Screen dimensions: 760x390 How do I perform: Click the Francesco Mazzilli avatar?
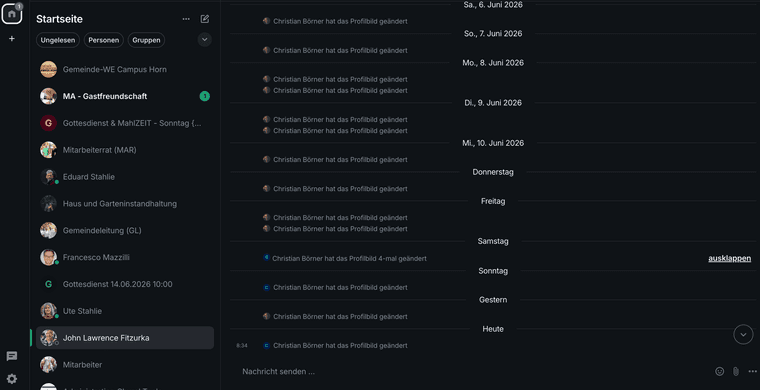48,257
